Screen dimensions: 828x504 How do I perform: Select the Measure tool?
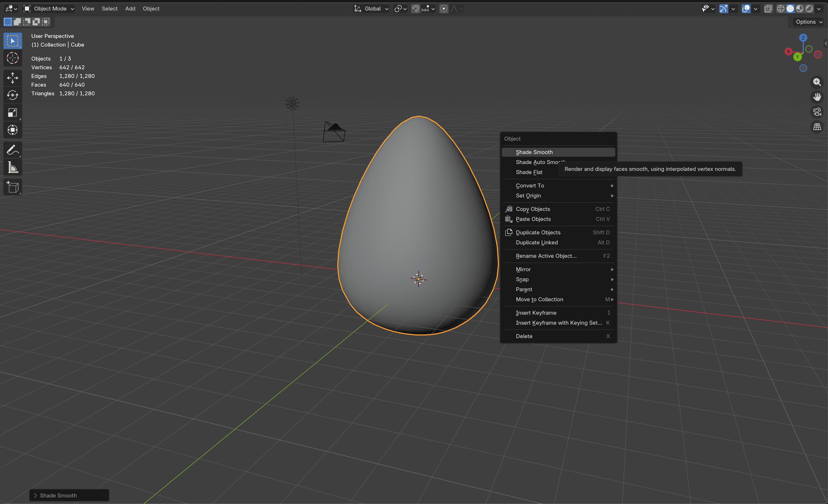click(x=13, y=167)
